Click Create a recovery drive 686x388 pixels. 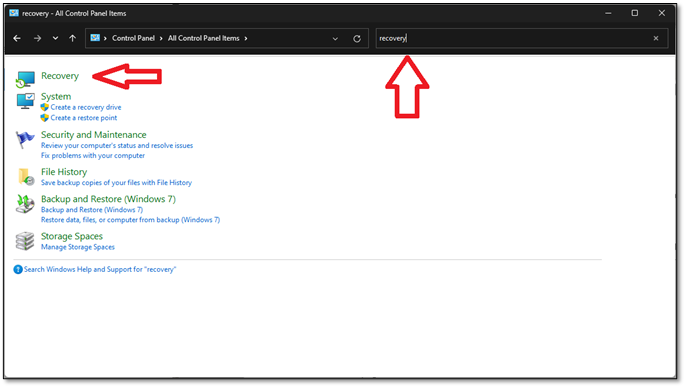click(x=86, y=107)
